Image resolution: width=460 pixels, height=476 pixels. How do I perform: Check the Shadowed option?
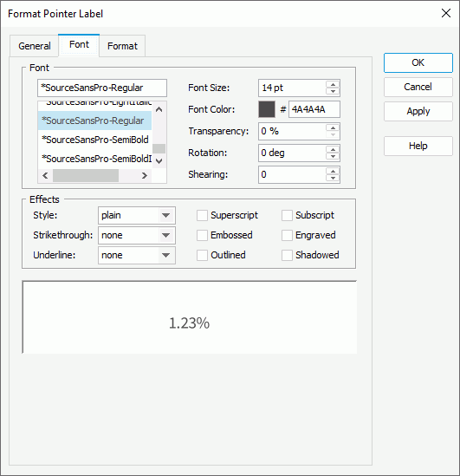(x=287, y=255)
